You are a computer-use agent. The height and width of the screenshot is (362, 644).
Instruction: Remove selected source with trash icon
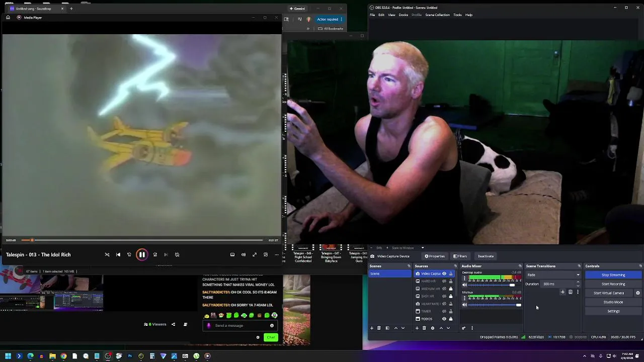tap(424, 328)
